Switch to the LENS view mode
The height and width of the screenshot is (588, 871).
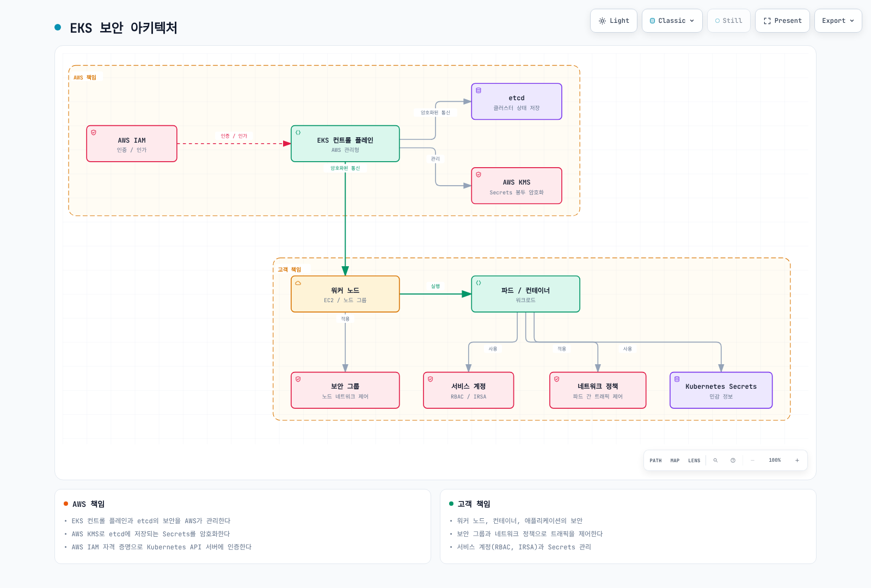694,461
